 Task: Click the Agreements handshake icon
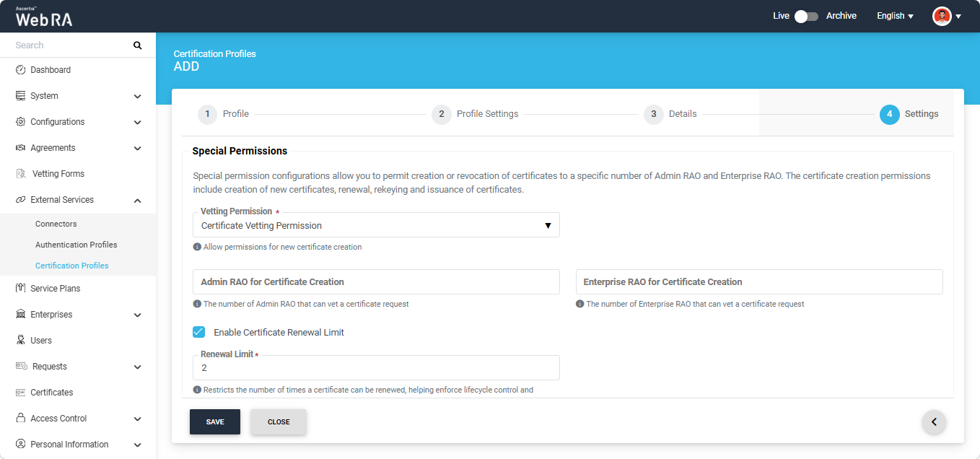[21, 148]
